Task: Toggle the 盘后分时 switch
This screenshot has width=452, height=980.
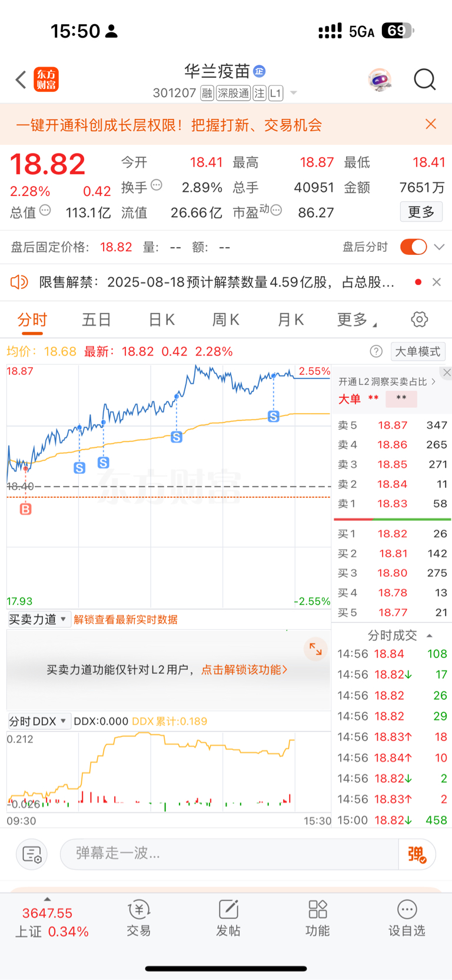Action: [x=413, y=247]
